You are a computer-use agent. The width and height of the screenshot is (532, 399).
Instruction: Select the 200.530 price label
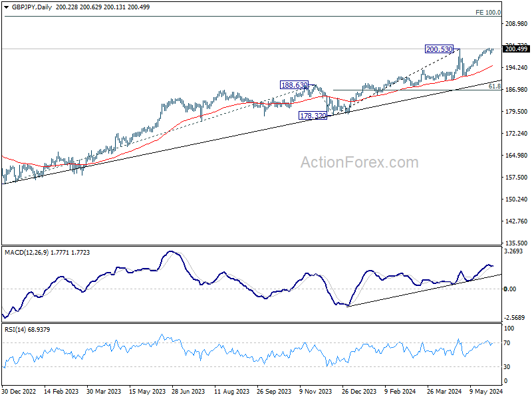pyautogui.click(x=440, y=49)
